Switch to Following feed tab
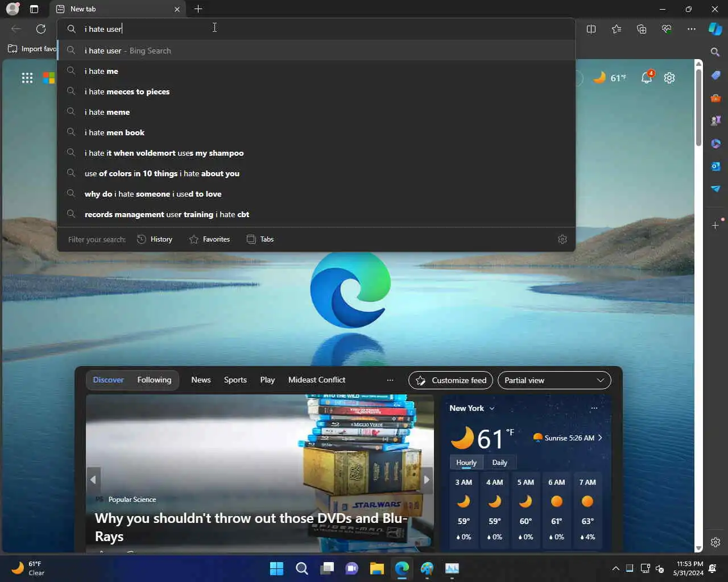728x582 pixels. (154, 380)
